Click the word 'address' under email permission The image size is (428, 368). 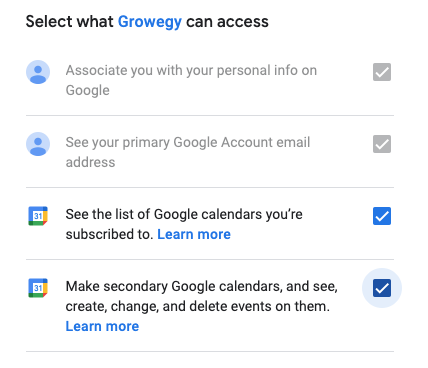click(x=90, y=162)
